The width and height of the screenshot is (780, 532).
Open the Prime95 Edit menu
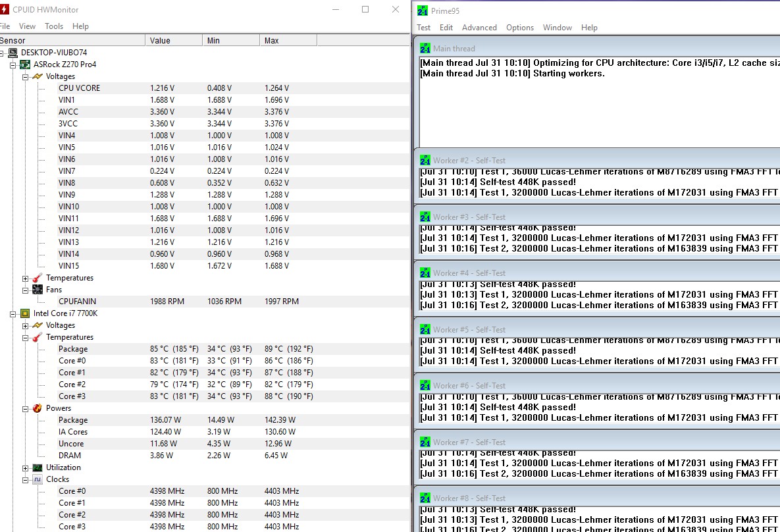coord(446,28)
